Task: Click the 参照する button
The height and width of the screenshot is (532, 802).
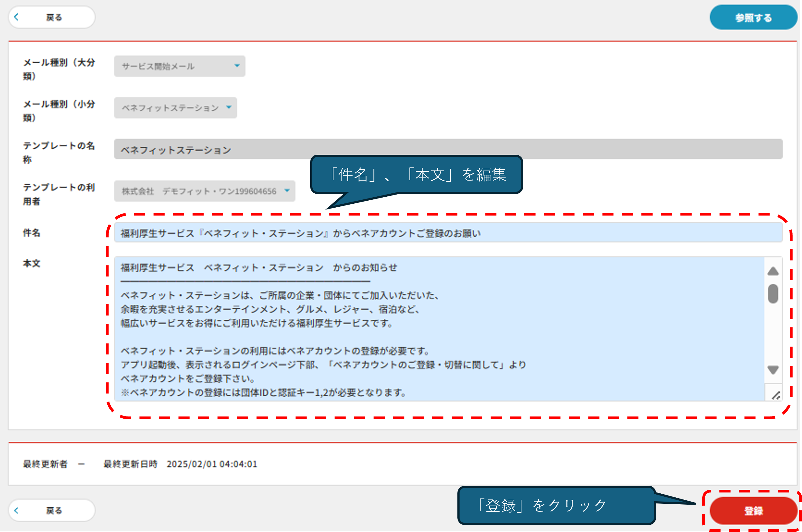Action: pos(753,17)
